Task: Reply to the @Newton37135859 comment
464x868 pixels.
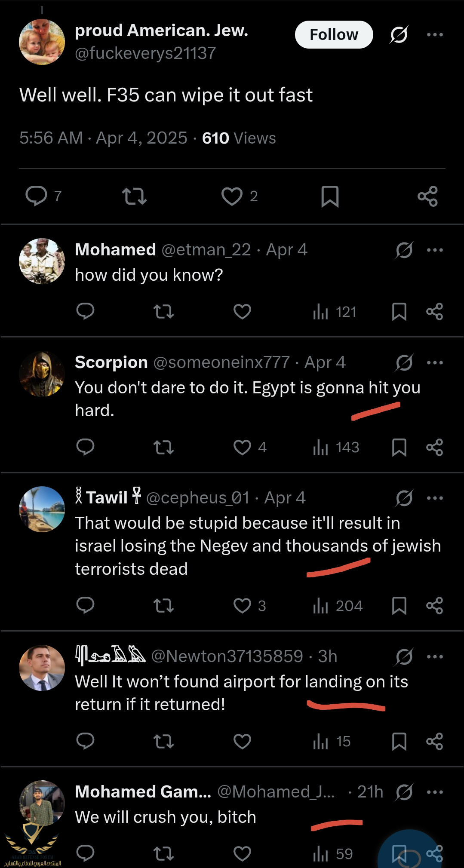Action: pyautogui.click(x=85, y=741)
